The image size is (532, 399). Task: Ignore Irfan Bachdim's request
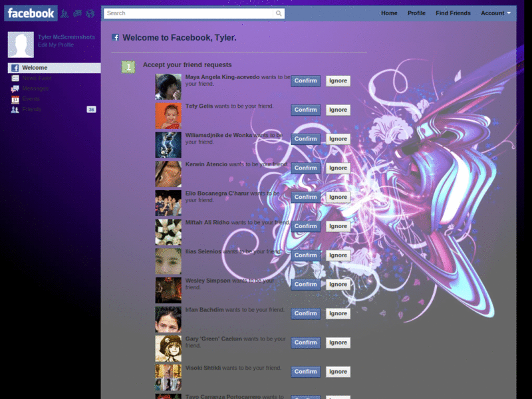pos(338,313)
